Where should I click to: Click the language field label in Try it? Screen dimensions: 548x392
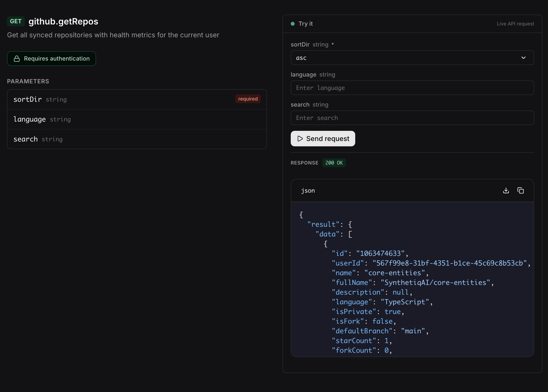(x=303, y=75)
